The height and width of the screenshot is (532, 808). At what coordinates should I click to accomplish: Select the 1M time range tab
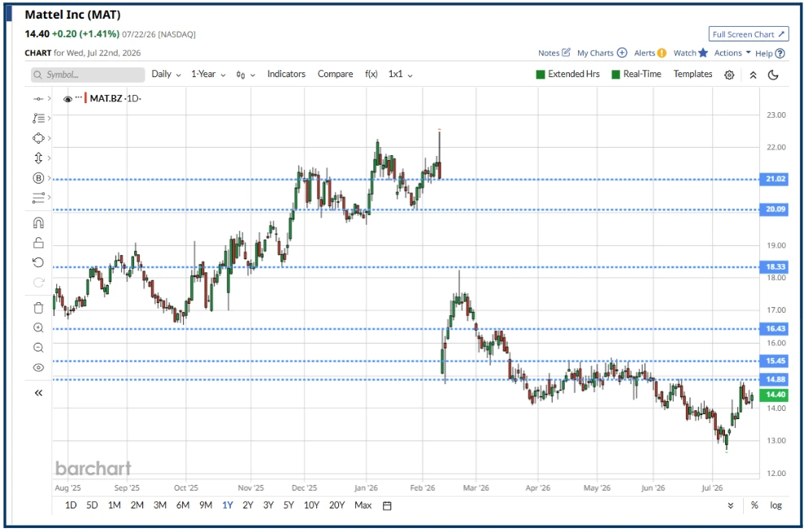[115, 506]
